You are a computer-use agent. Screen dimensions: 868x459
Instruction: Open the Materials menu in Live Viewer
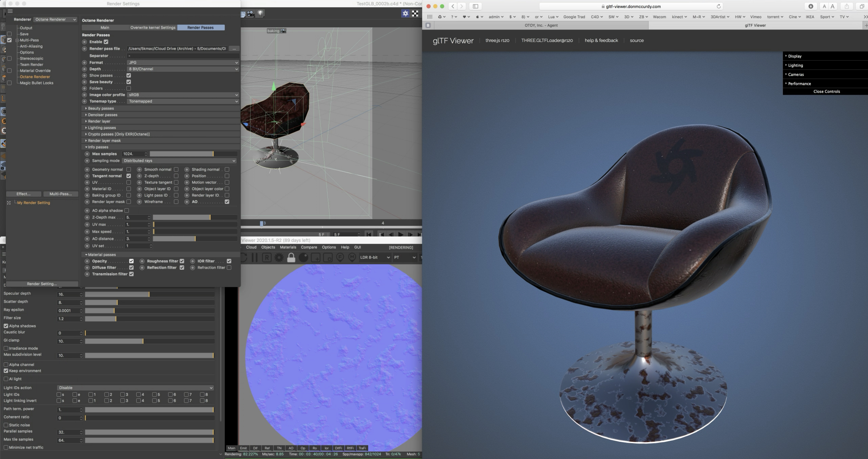(288, 247)
